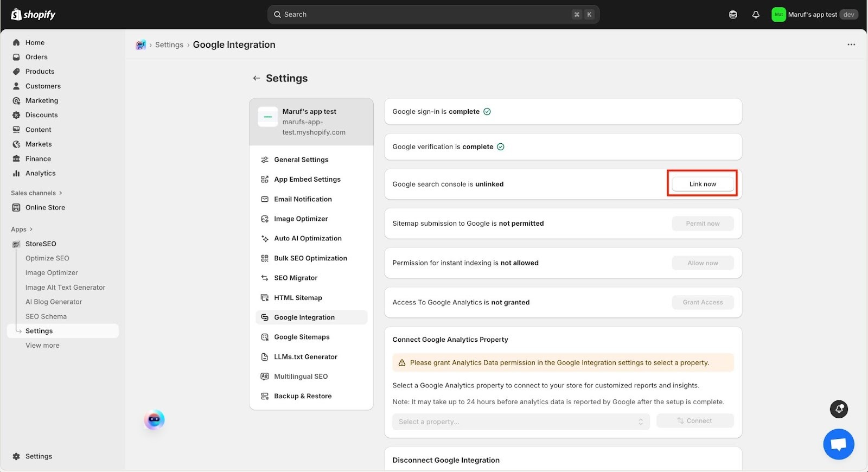Click the green Mat account avatar

click(x=778, y=15)
